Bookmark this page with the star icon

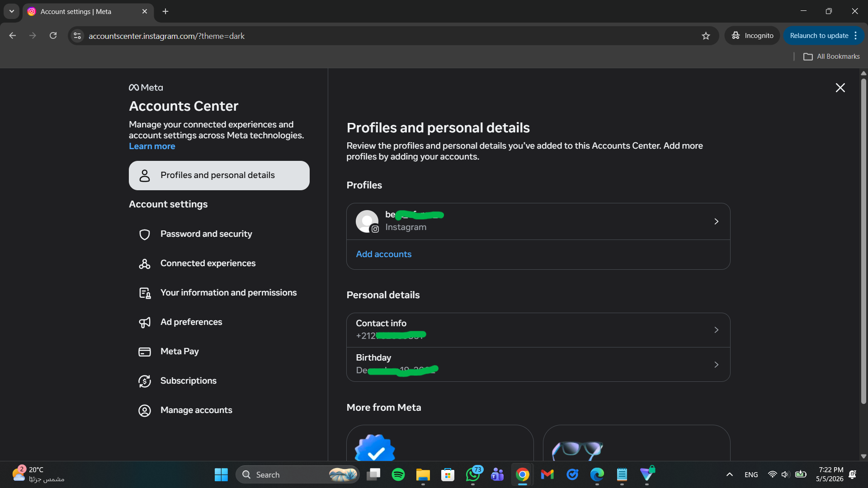[706, 36]
